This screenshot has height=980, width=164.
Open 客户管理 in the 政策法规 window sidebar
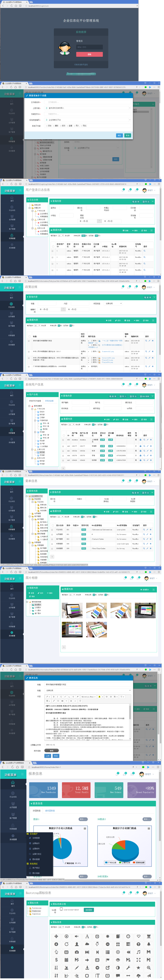coord(12,324)
